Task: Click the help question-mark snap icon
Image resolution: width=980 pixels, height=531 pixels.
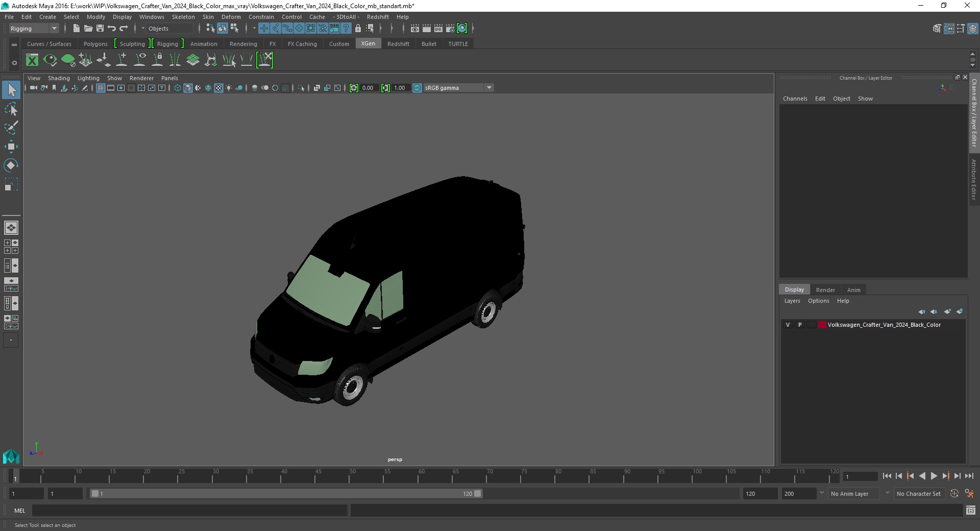Action: [346, 29]
